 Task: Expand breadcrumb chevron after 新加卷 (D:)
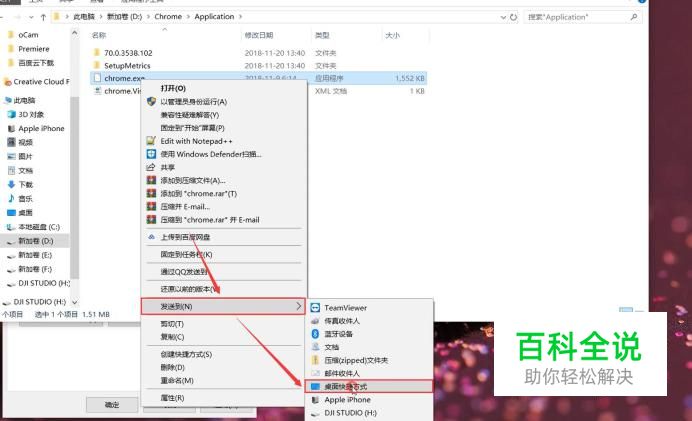pos(148,17)
